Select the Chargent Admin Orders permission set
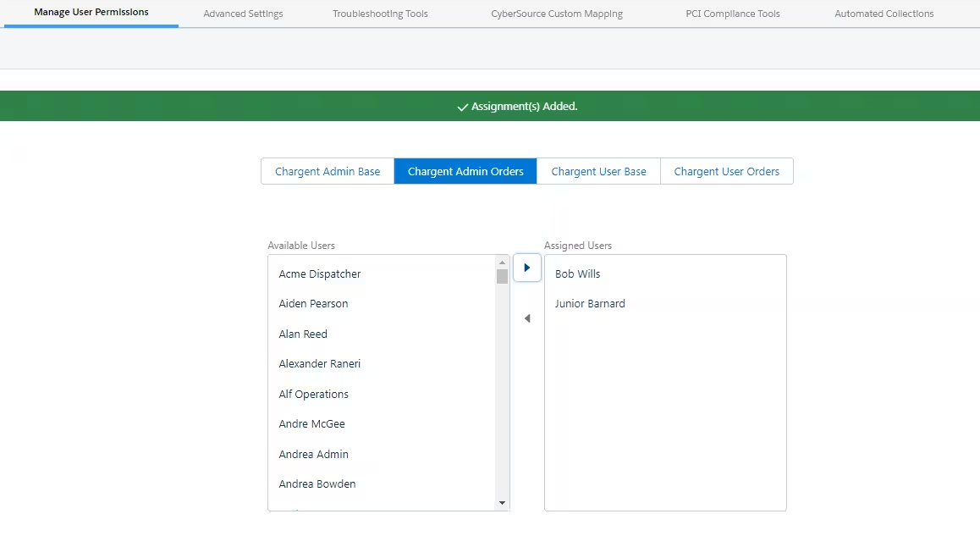The image size is (980, 536). coord(465,171)
